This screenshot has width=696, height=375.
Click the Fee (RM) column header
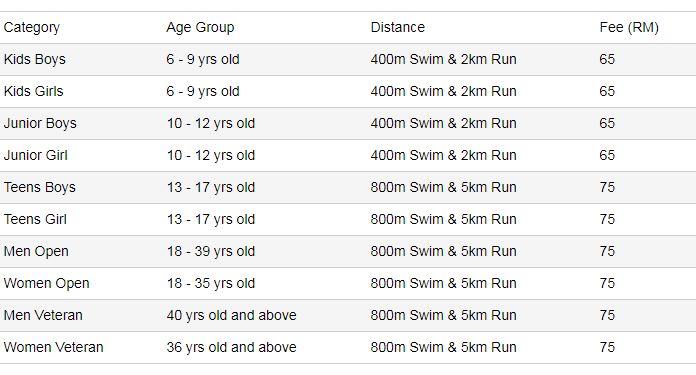tap(629, 28)
